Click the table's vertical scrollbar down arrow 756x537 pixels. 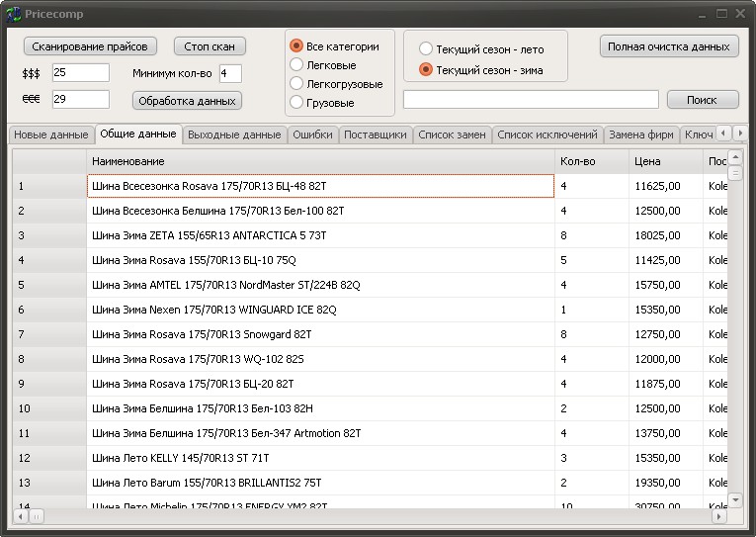coord(735,500)
